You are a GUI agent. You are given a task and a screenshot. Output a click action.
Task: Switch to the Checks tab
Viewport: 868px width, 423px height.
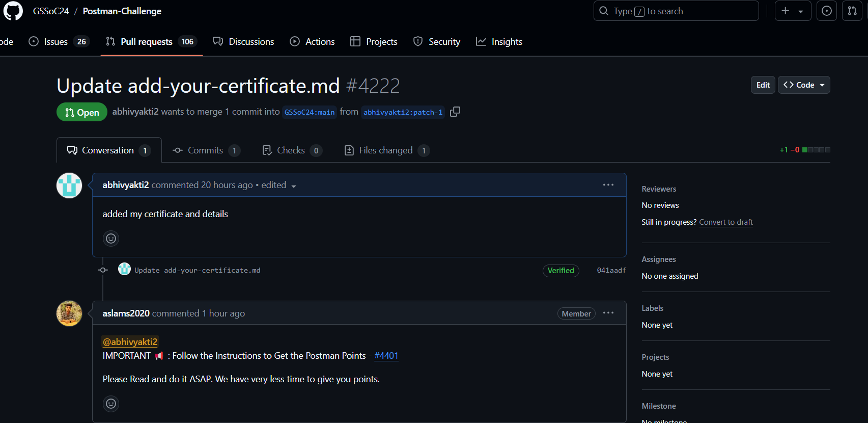[292, 150]
